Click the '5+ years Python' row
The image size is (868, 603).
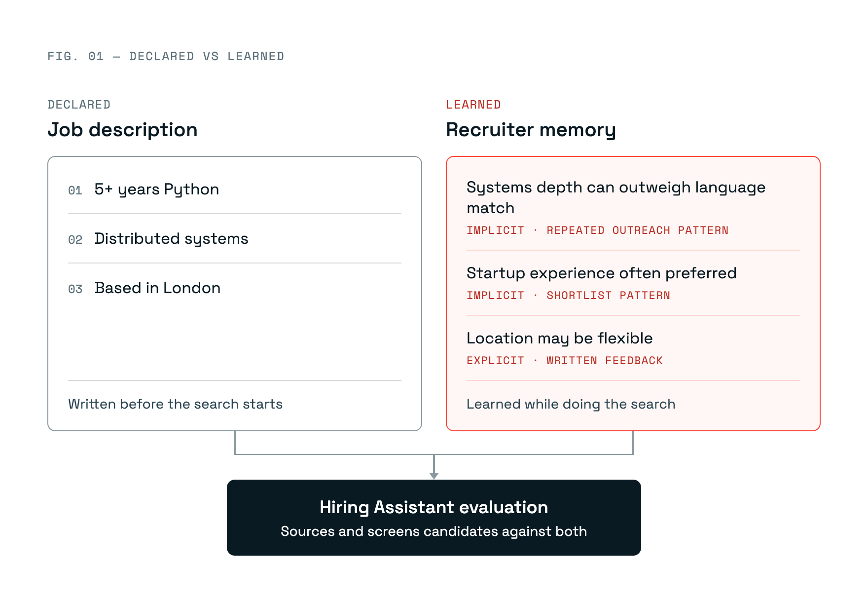tap(235, 189)
